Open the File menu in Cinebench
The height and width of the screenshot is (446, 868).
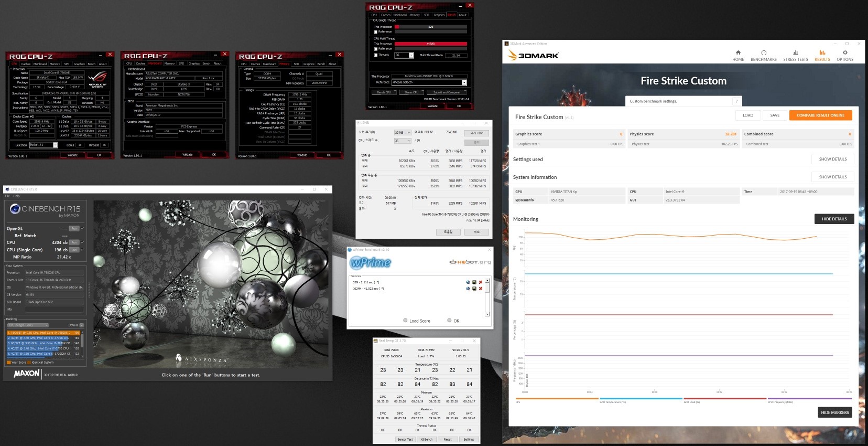7,196
